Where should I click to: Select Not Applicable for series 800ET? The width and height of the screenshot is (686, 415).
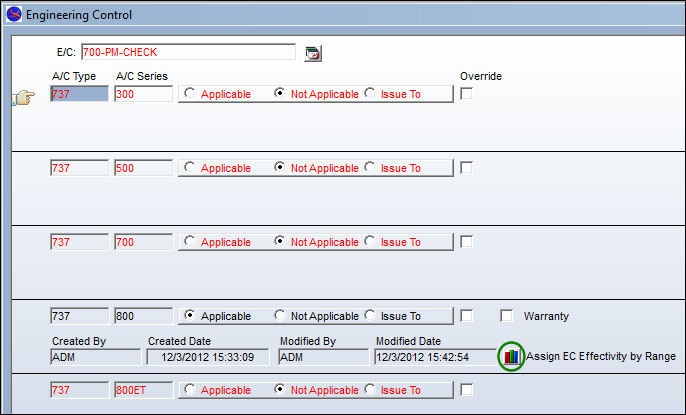point(280,389)
